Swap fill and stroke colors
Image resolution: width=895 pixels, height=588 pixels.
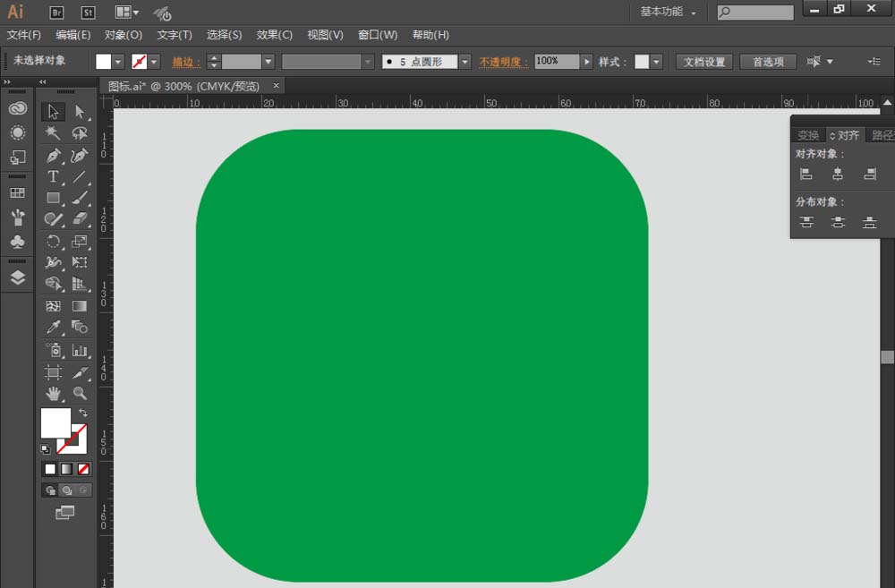83,413
